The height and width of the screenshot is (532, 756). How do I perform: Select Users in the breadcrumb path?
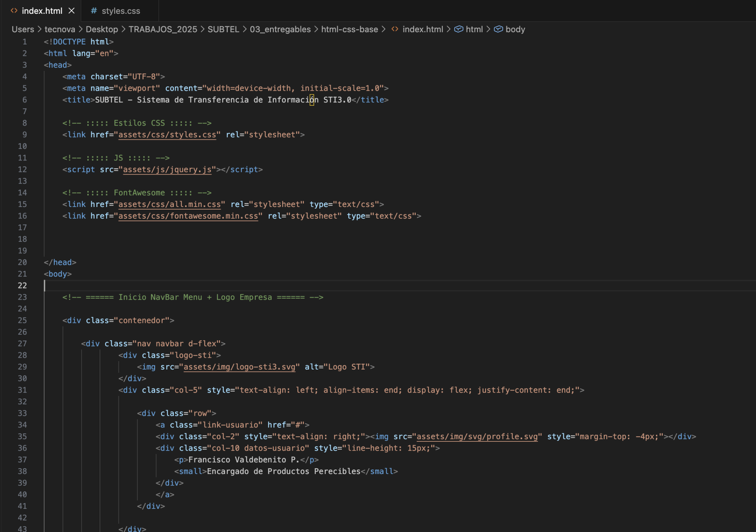coord(23,29)
